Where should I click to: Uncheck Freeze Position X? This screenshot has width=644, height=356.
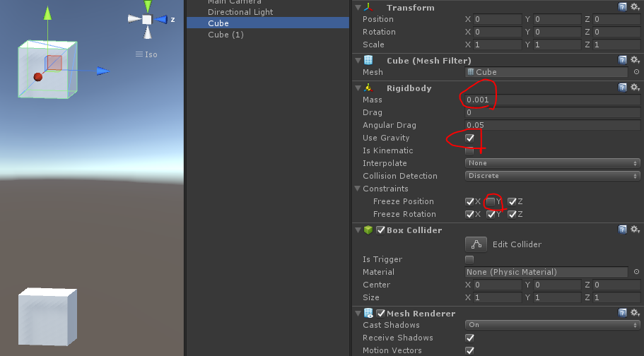(469, 201)
